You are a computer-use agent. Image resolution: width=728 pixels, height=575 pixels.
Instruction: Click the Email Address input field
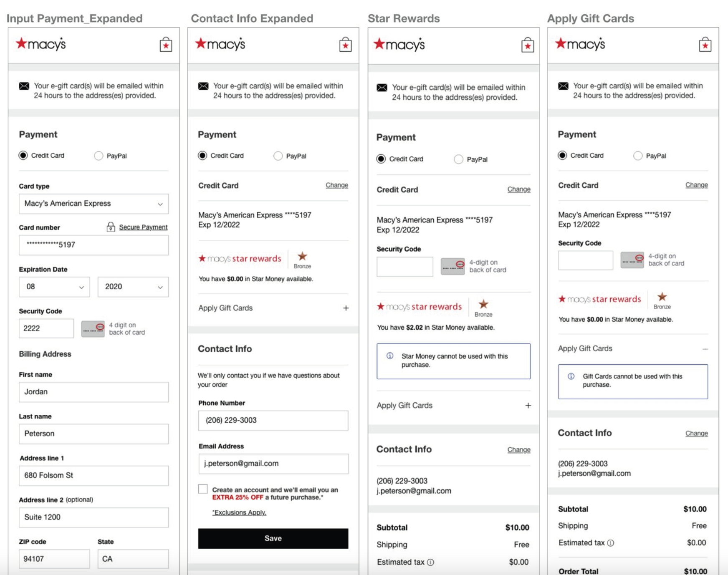click(273, 464)
